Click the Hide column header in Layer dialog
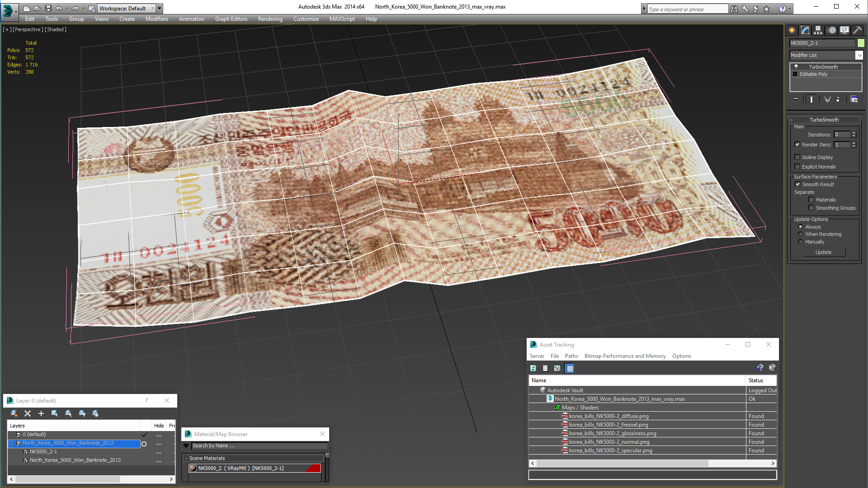The image size is (868, 488). pos(159,426)
